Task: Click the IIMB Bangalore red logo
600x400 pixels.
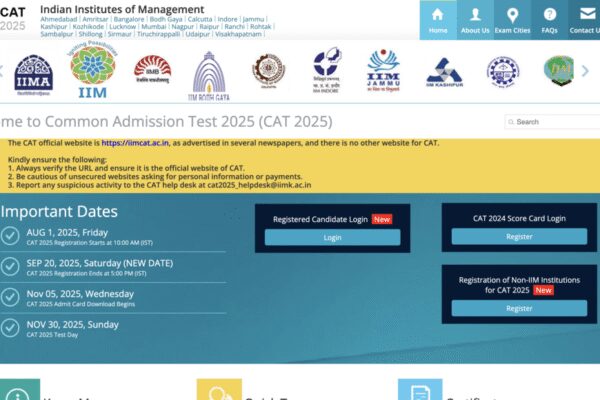Action: point(152,69)
